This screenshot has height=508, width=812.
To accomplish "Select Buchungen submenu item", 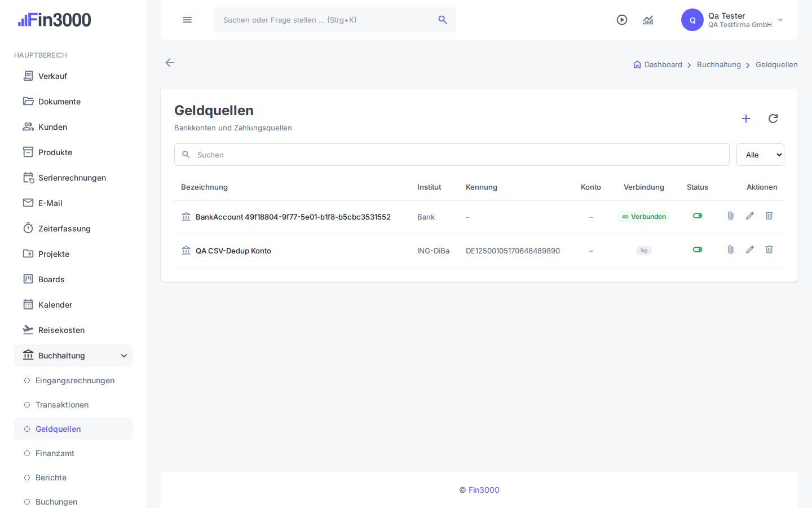I will [x=73, y=502].
